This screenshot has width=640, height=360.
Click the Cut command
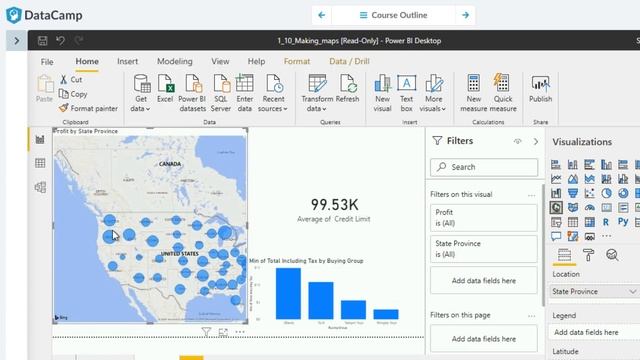[x=71, y=80]
